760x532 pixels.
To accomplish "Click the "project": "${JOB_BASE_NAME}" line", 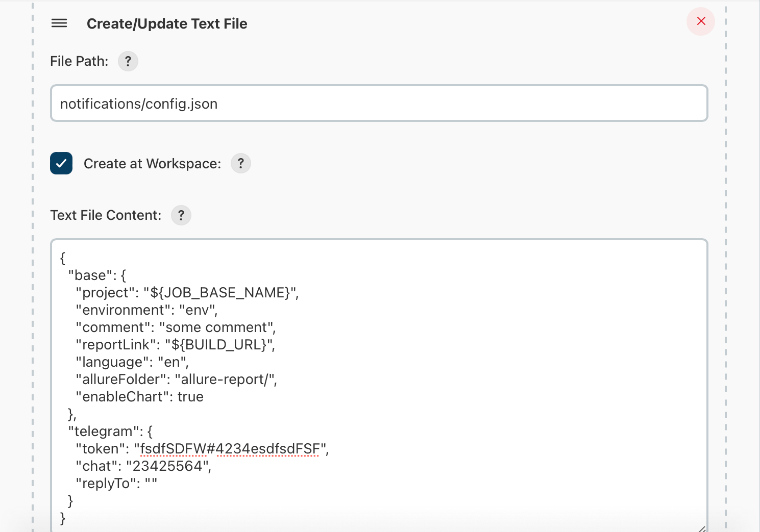I will click(x=187, y=293).
